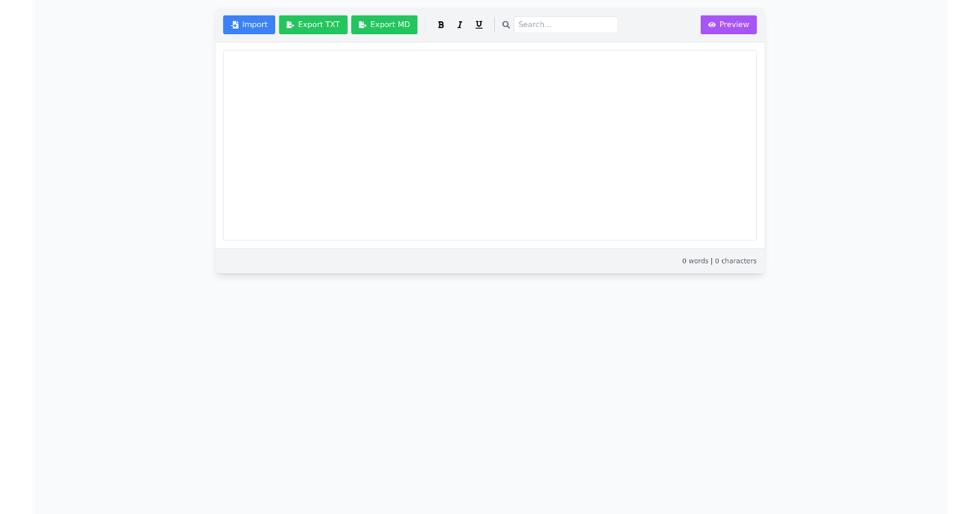
Task: Click the file-import icon on Import button
Action: (234, 24)
